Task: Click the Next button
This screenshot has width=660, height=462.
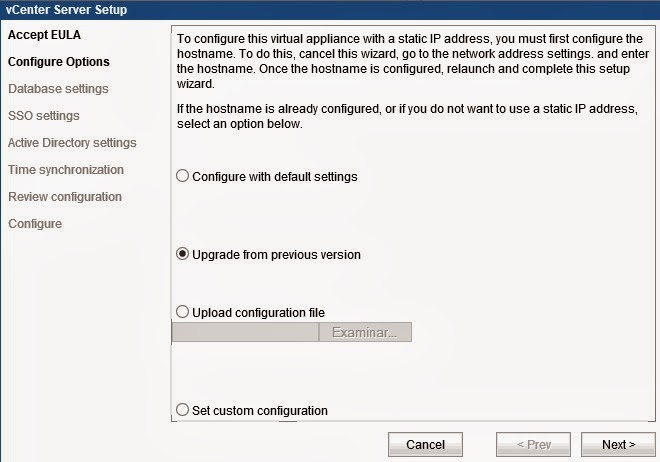Action: pos(618,444)
